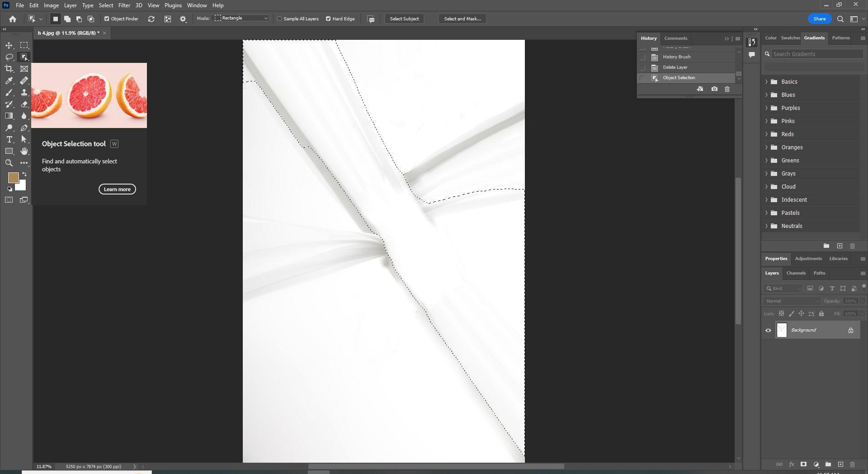Screen dimensions: 868x474
Task: Add a layer mask
Action: point(803,465)
